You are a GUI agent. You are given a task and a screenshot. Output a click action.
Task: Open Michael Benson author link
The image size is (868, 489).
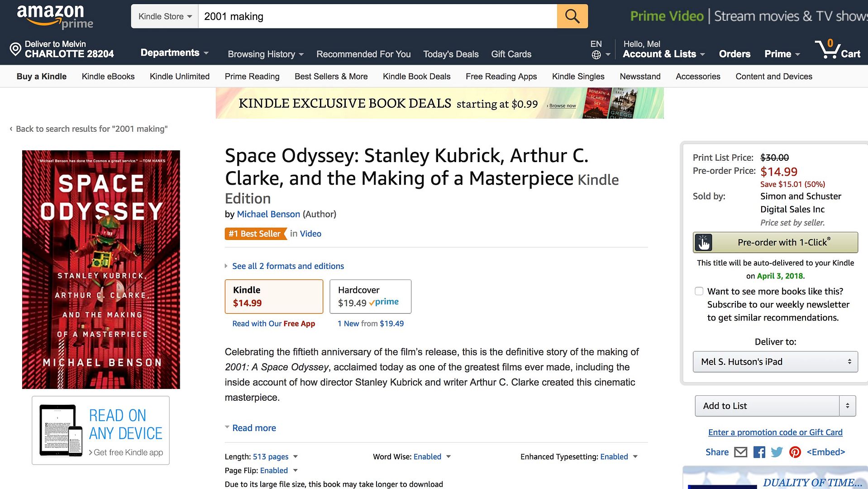[x=268, y=214]
